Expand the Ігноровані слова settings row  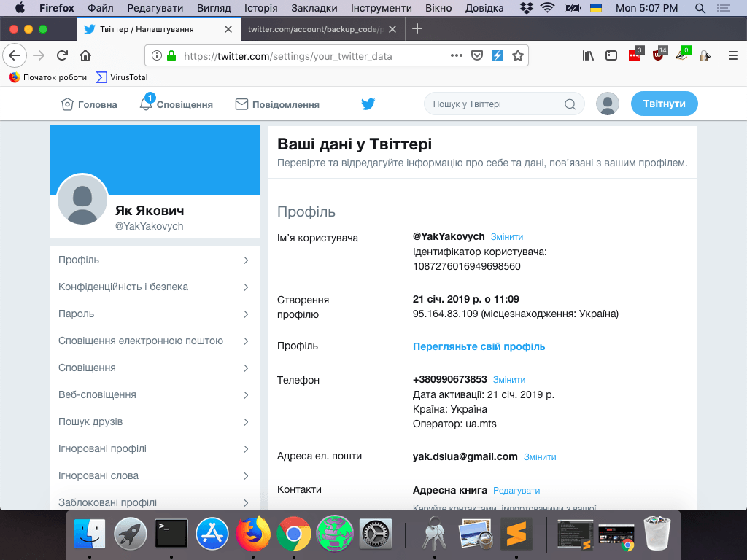155,475
